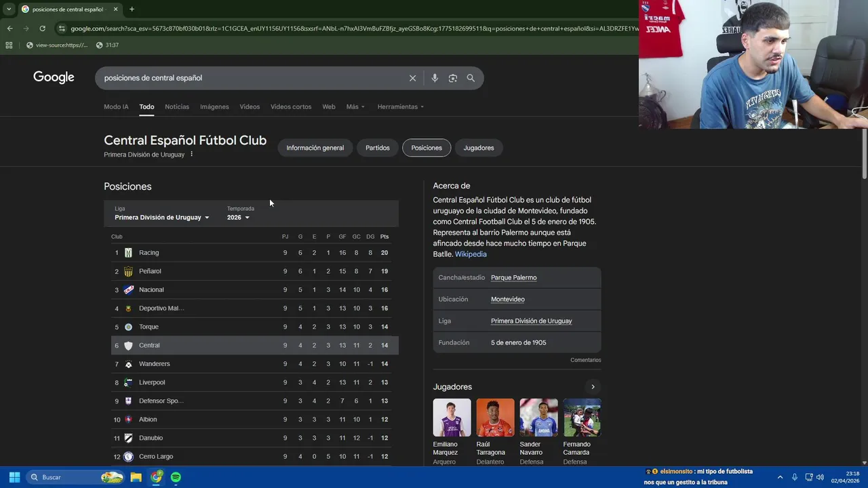Switch to Videos tab
The width and height of the screenshot is (868, 488).
(x=250, y=106)
